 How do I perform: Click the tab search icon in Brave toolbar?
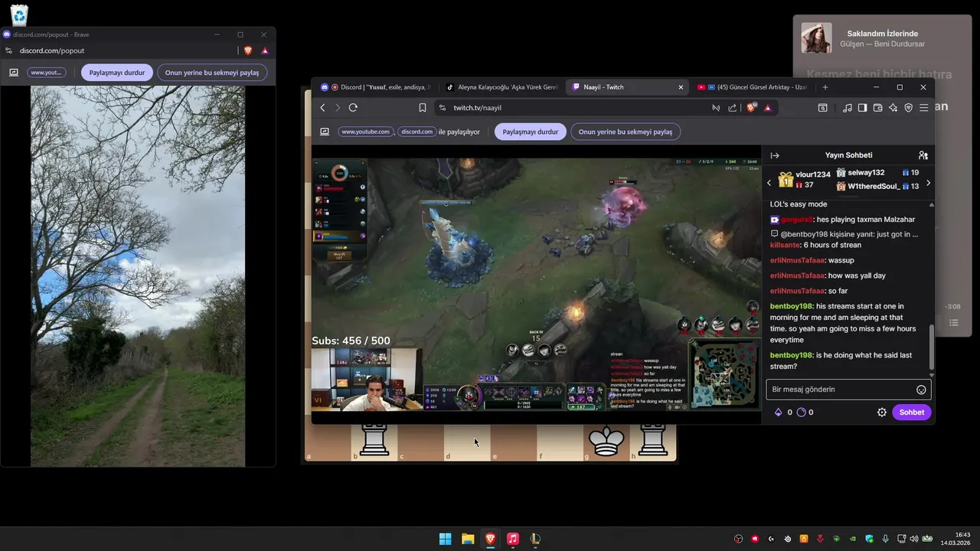pos(822,108)
